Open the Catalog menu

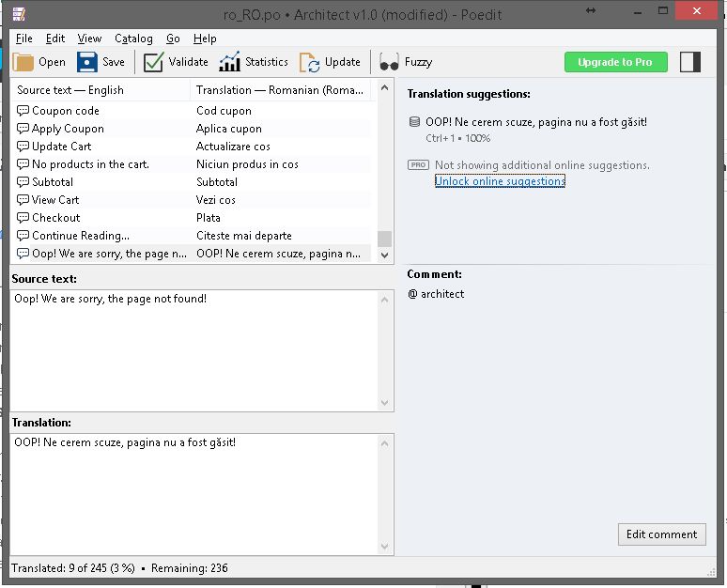tap(133, 39)
